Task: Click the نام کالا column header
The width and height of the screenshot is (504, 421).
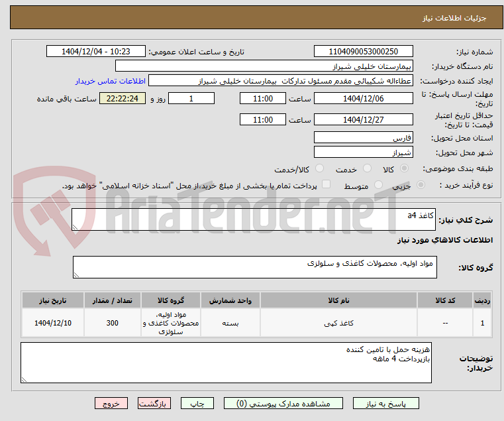Action: [338, 300]
